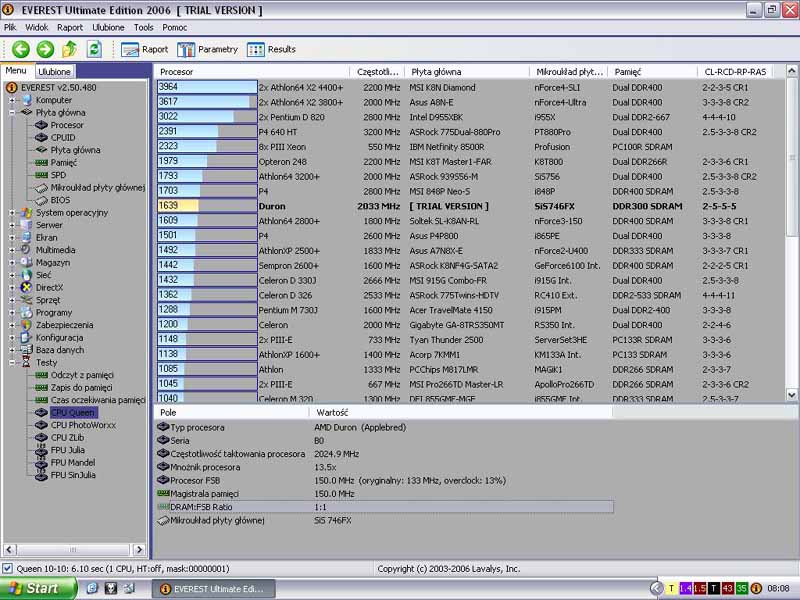Click the highlighted 1639 Duron score bar
This screenshot has height=600, width=800.
pos(207,206)
